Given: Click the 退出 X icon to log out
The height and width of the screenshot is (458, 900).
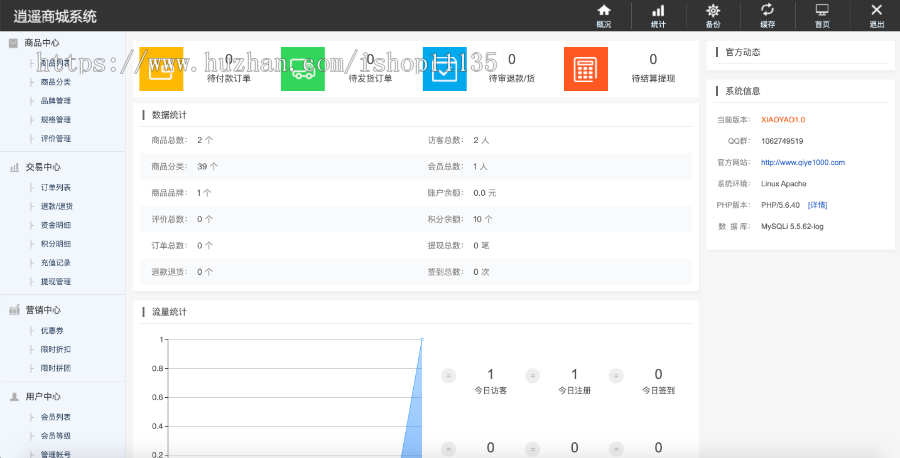Looking at the screenshot, I should click(876, 14).
